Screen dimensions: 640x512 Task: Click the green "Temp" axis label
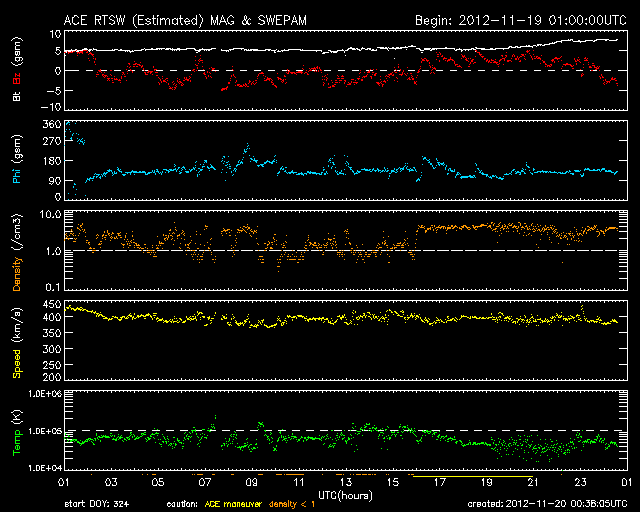coord(17,443)
